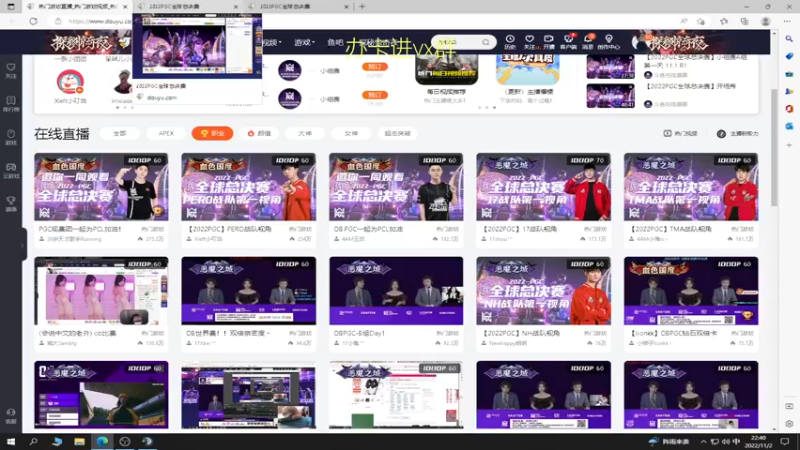The height and width of the screenshot is (450, 800).
Task: Open Windows taskbar search
Action: (34, 441)
